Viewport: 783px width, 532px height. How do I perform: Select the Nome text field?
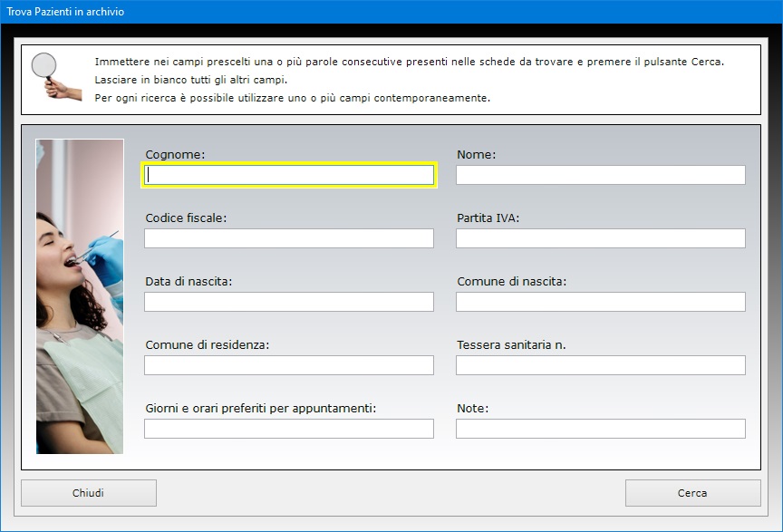click(x=601, y=175)
